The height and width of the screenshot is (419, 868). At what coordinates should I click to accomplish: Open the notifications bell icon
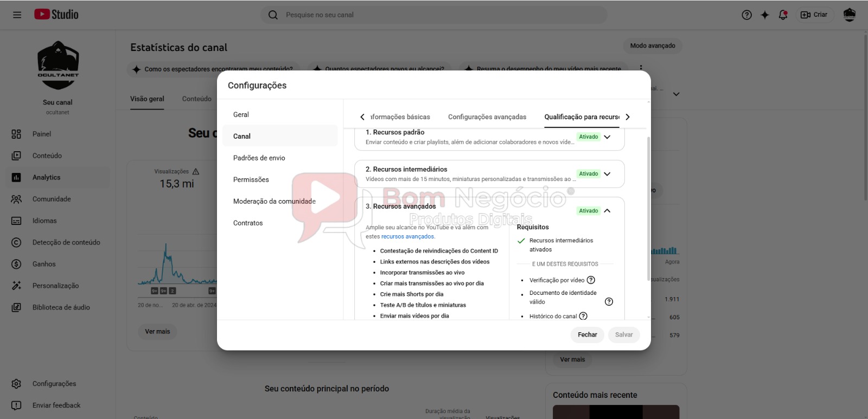(x=783, y=15)
